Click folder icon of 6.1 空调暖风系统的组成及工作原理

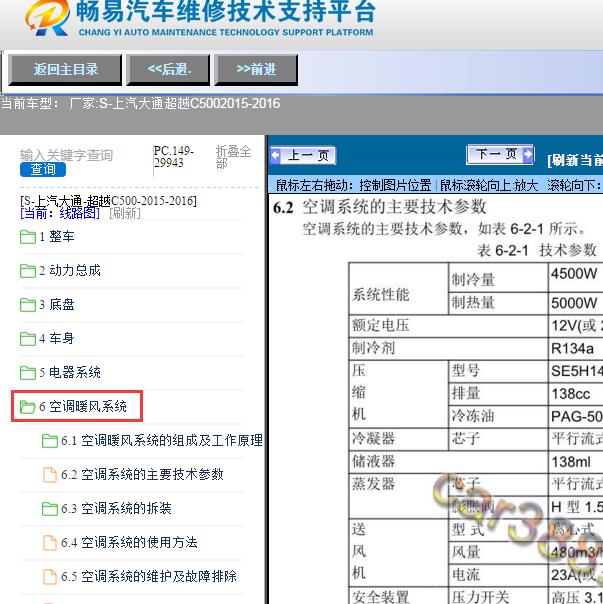pyautogui.click(x=50, y=441)
